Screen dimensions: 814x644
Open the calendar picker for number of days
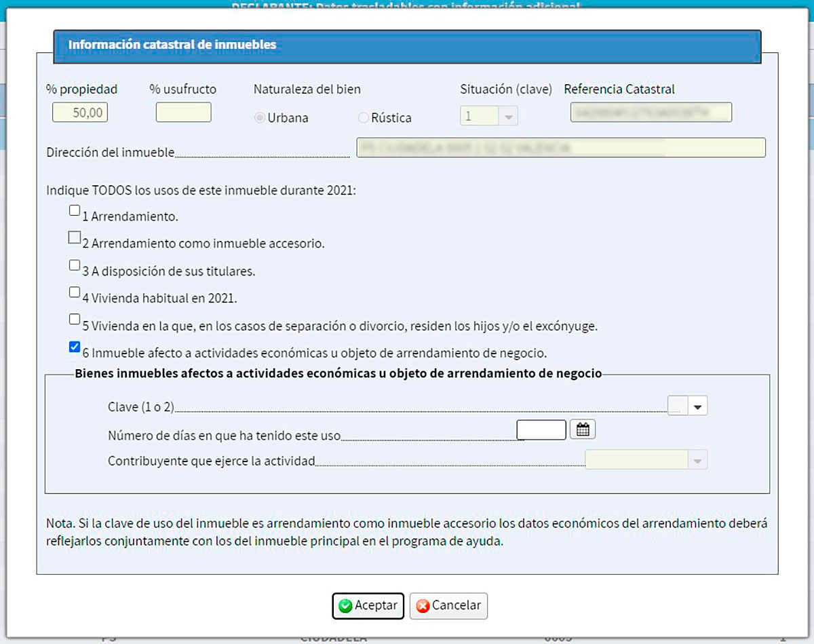[x=583, y=430]
